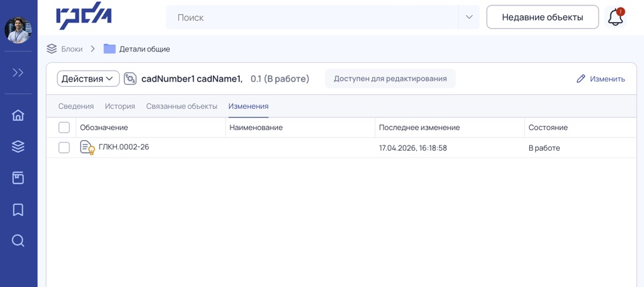
Task: Click the magnifier search icon in sidebar
Action: (17, 240)
